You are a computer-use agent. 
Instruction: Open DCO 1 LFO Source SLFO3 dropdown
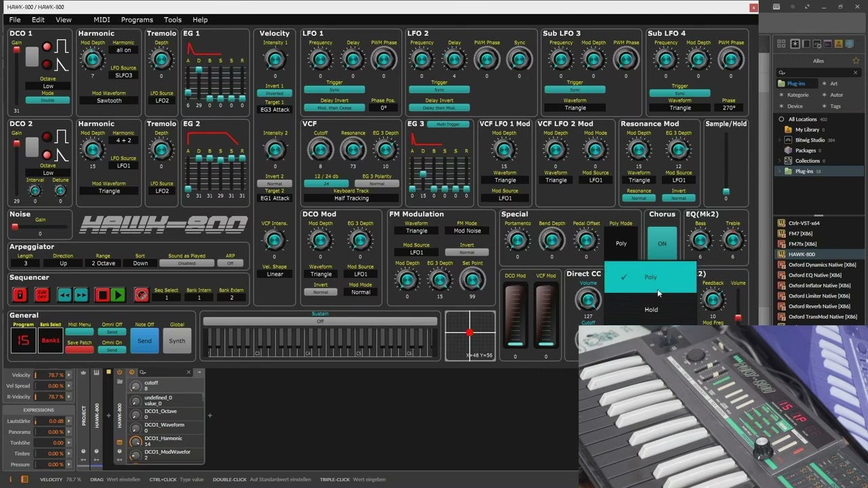(x=124, y=75)
